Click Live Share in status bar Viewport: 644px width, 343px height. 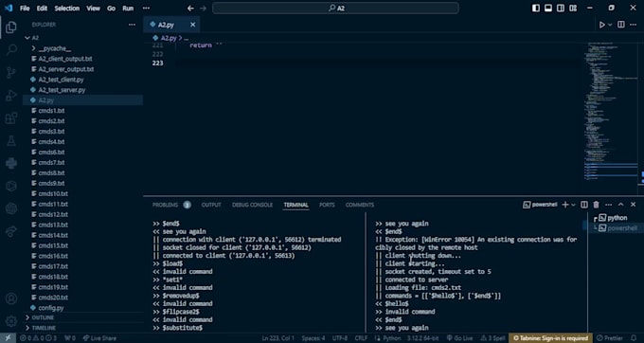pyautogui.click(x=99, y=338)
